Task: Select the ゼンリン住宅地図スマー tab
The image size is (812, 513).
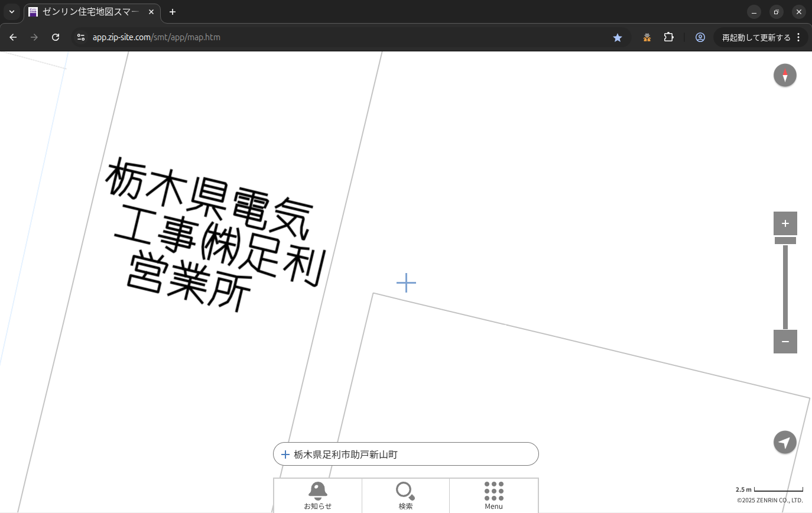Action: click(x=92, y=12)
